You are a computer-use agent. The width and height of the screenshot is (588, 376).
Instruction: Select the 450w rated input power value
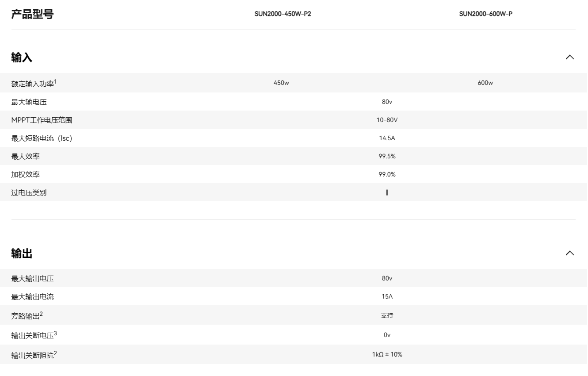(x=281, y=83)
